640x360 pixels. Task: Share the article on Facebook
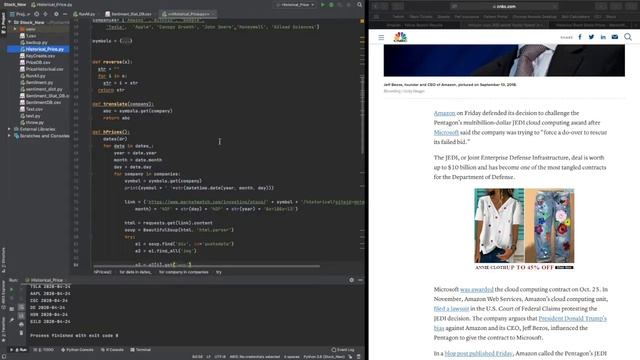coord(580,37)
